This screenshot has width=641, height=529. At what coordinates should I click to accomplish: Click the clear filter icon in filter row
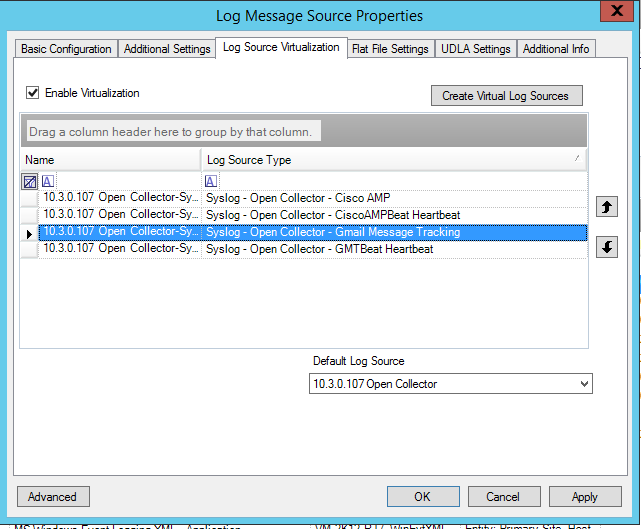30,181
